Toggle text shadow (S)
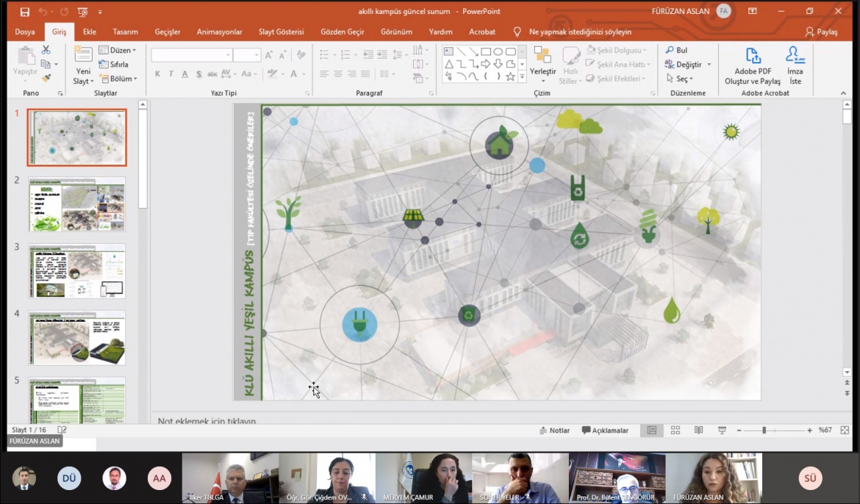Image resolution: width=860 pixels, height=504 pixels. pos(198,74)
